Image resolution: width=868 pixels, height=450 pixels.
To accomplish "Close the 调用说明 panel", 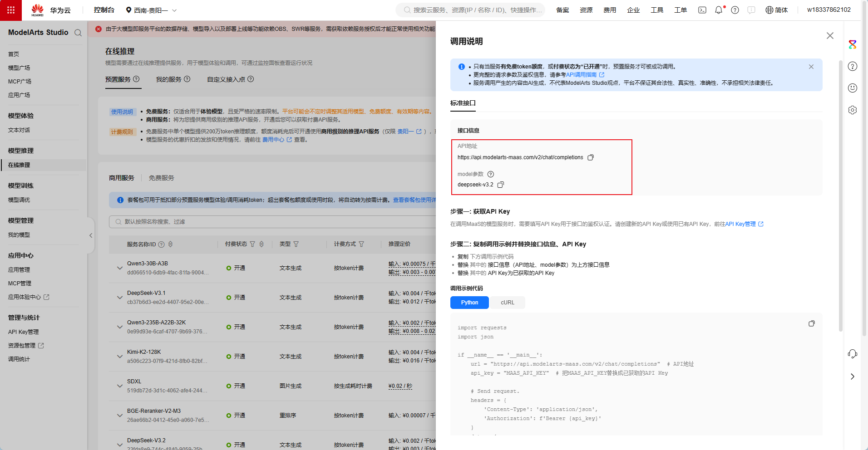I will [830, 35].
